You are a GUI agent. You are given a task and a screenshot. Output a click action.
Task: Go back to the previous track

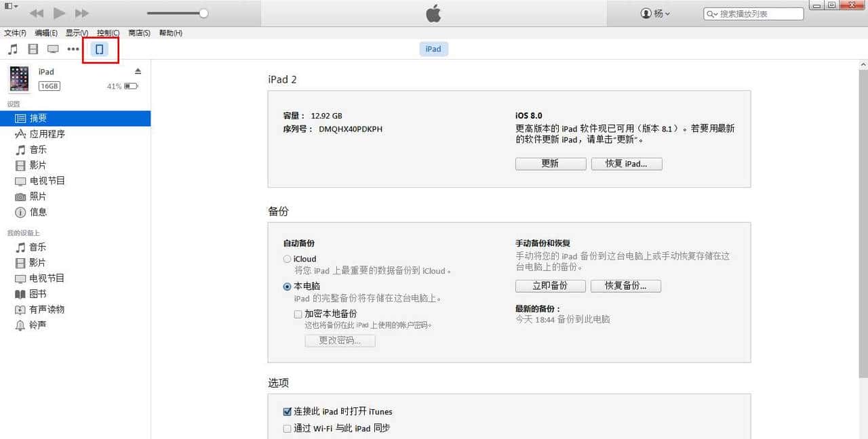[37, 14]
